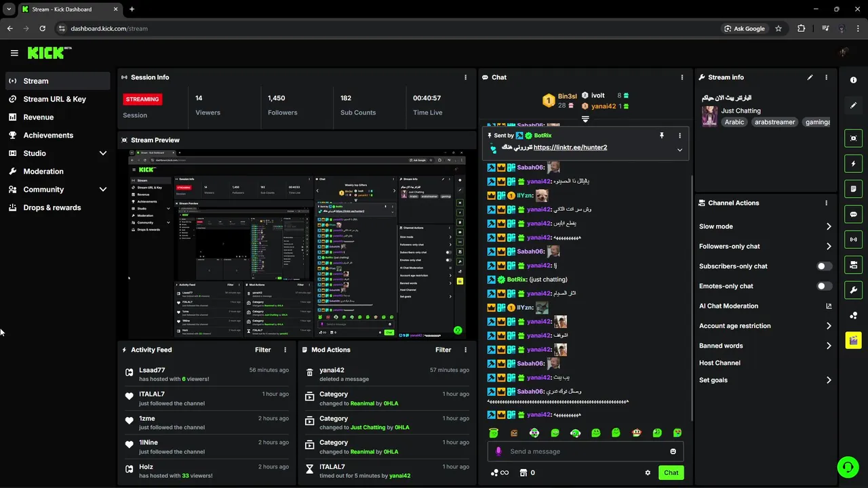
Task: Open the Session Info three-dot menu
Action: [465, 77]
